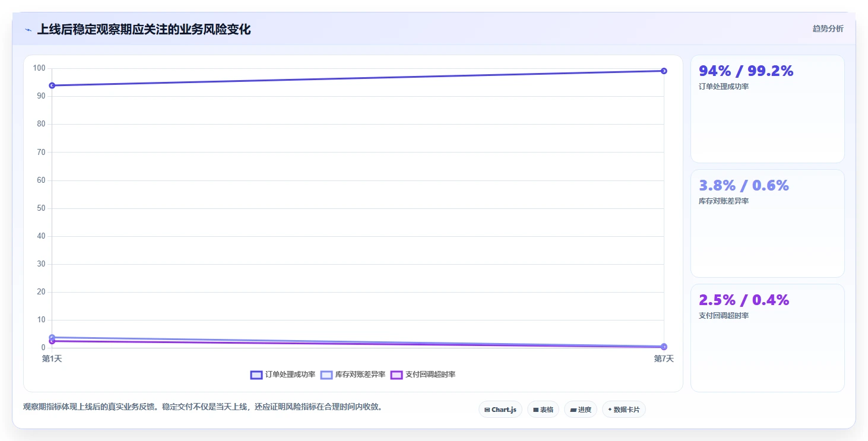This screenshot has width=868, height=441.
Task: Click the 订单处理成功率 legend label
Action: click(x=290, y=375)
